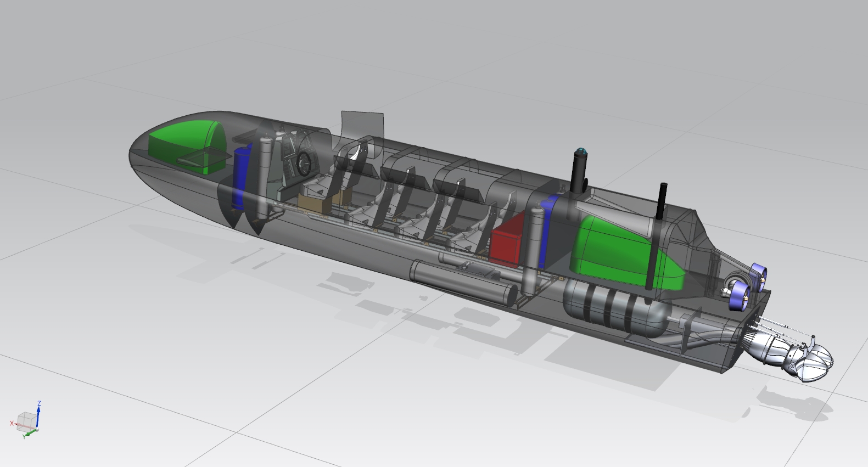Click the gray cylinder beneath the hull midsection
The width and height of the screenshot is (868, 467).
[x=461, y=281]
